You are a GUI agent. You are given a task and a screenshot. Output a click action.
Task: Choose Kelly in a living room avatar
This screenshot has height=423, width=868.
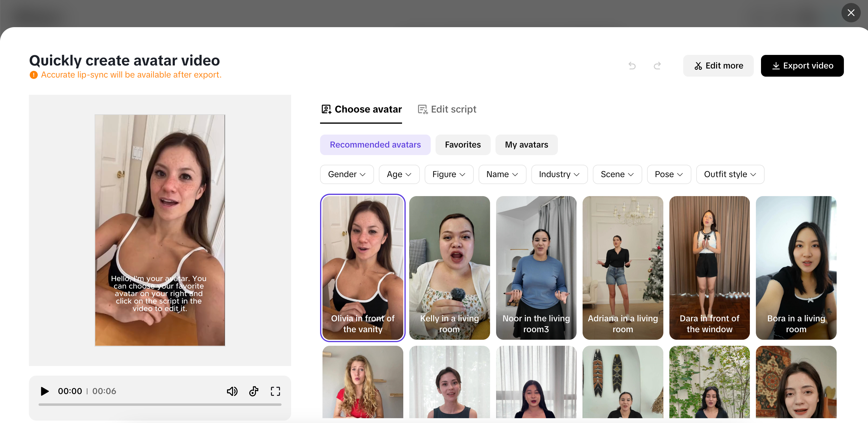coord(449,268)
